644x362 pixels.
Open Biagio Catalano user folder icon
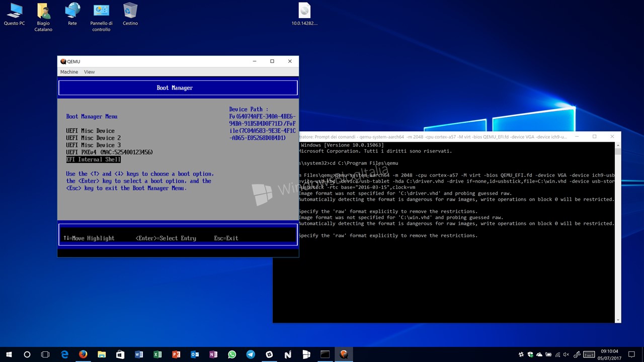(43, 17)
